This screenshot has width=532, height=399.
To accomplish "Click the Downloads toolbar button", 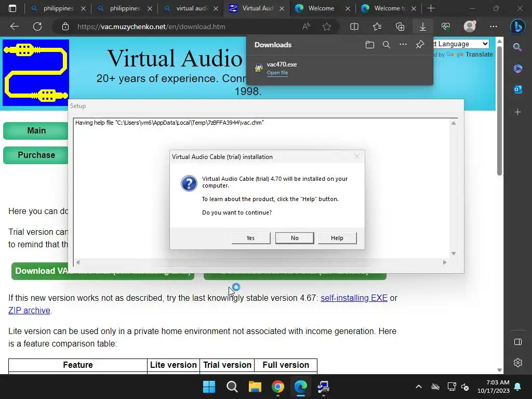I will [423, 26].
